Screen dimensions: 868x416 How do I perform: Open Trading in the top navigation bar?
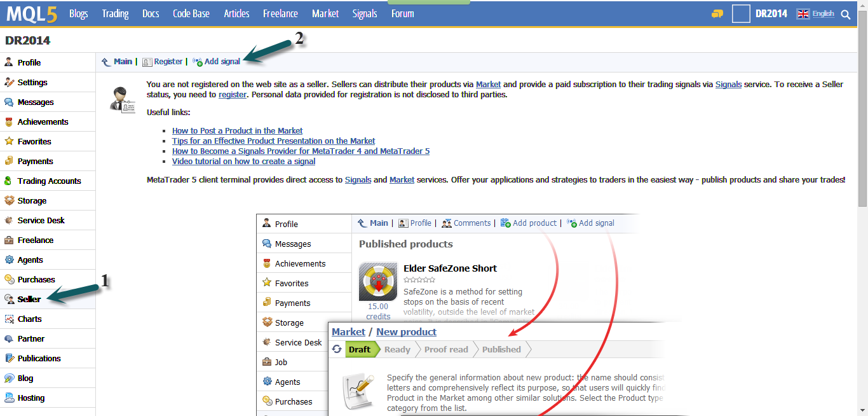tap(116, 13)
